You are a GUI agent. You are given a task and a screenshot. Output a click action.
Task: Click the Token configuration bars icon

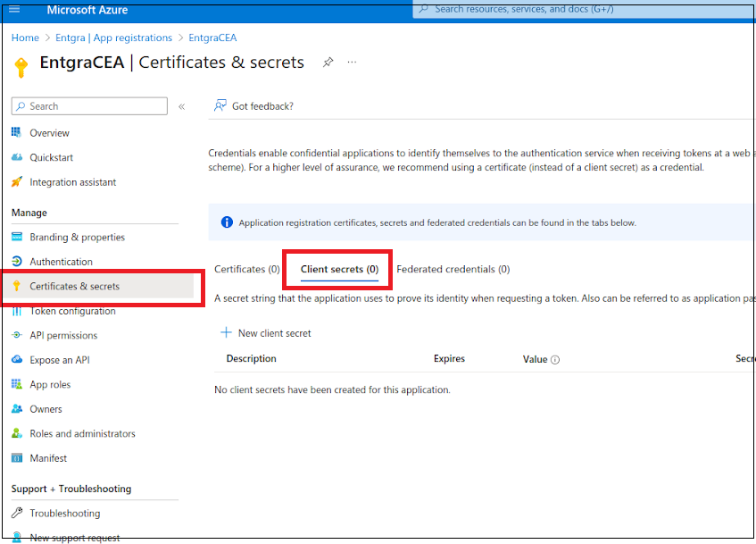click(17, 311)
